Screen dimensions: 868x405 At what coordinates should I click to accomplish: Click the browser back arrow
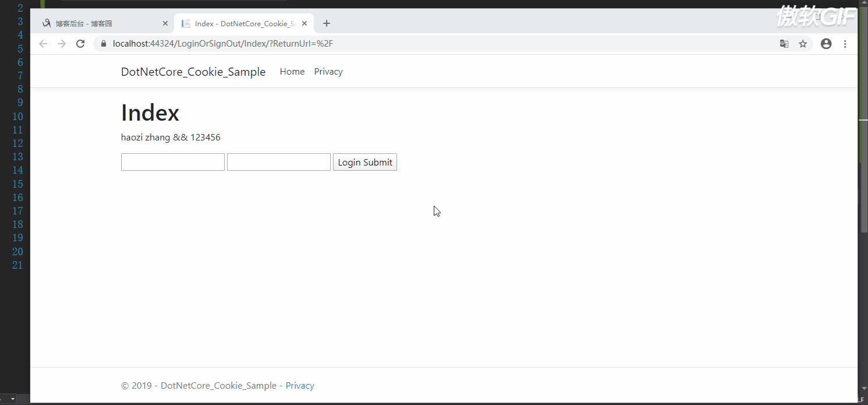pyautogui.click(x=42, y=44)
